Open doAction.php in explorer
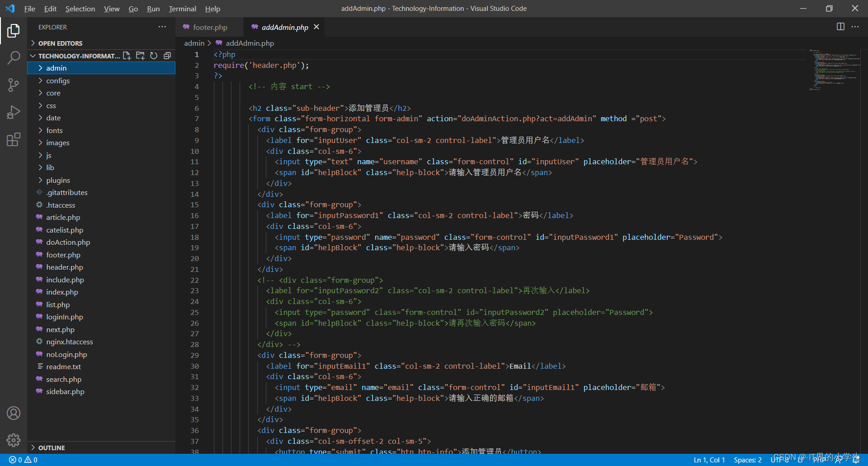Image resolution: width=868 pixels, height=466 pixels. 101,242
